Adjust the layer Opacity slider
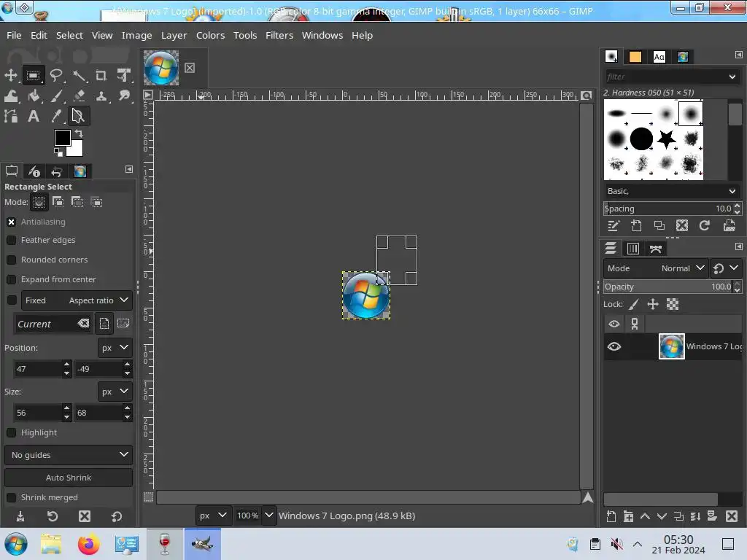This screenshot has height=560, width=747. [668, 287]
